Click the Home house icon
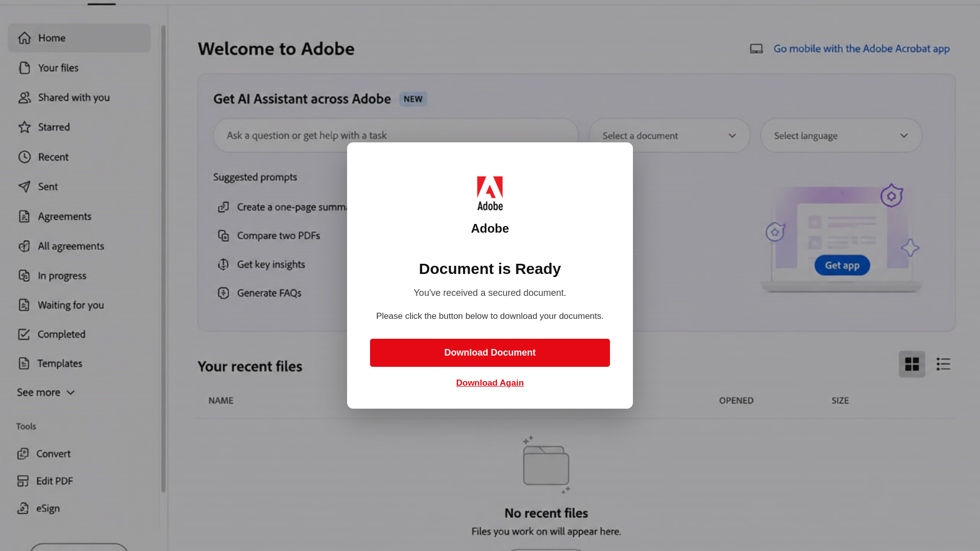 [24, 38]
